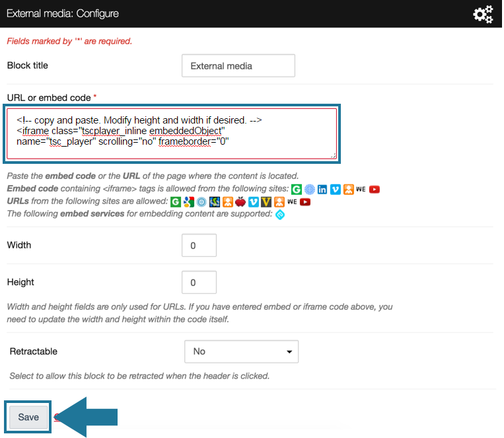This screenshot has height=438, width=504.
Task: Click the YouTube icon in Embed code row
Action: pyautogui.click(x=375, y=189)
